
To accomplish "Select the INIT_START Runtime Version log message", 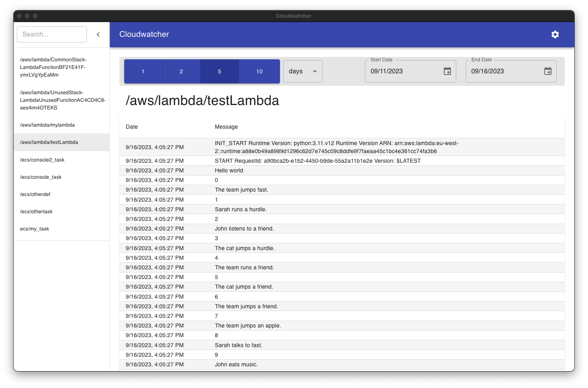I will (x=336, y=147).
